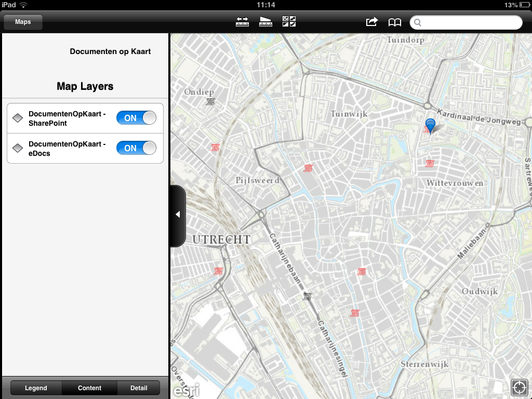Collapse the side panel with the arrow handle
Image resolution: width=532 pixels, height=399 pixels.
[x=178, y=215]
